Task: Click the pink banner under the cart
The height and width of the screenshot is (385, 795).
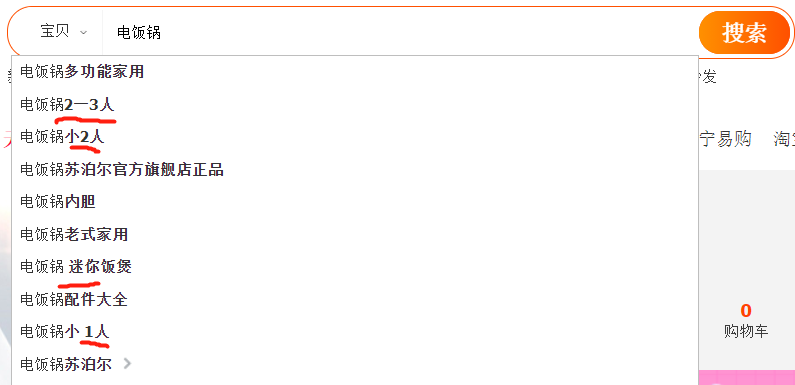Action: (x=746, y=377)
